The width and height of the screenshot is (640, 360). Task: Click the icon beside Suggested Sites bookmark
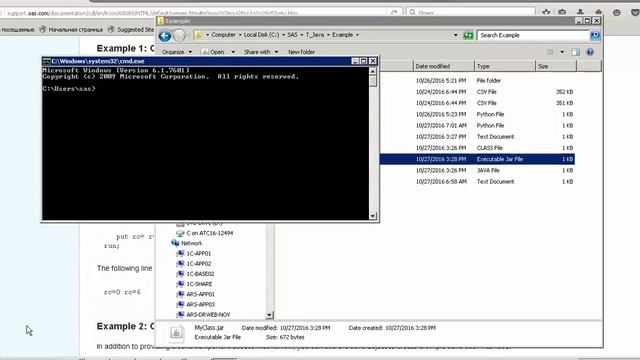coord(111,29)
